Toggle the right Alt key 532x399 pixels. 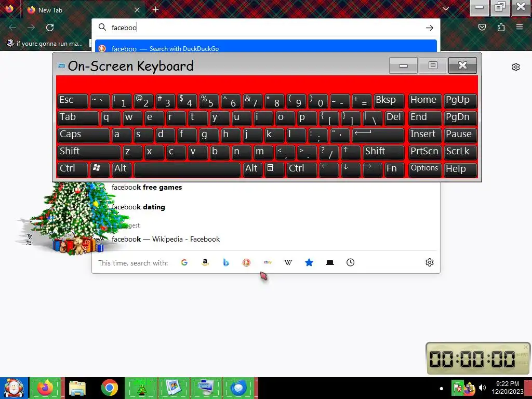coord(252,170)
